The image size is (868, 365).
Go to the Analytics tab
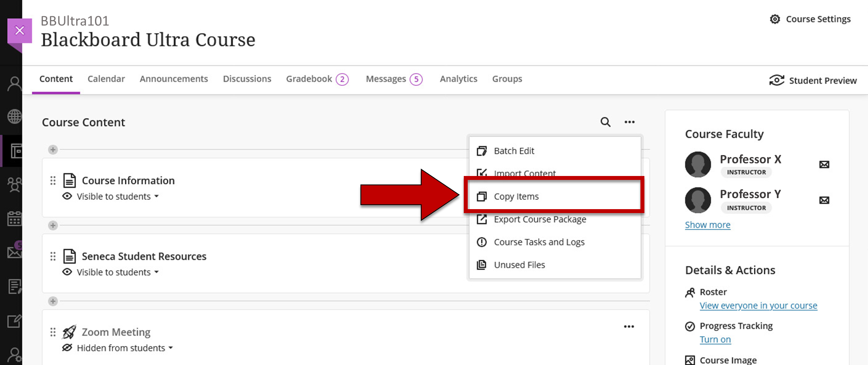click(459, 79)
